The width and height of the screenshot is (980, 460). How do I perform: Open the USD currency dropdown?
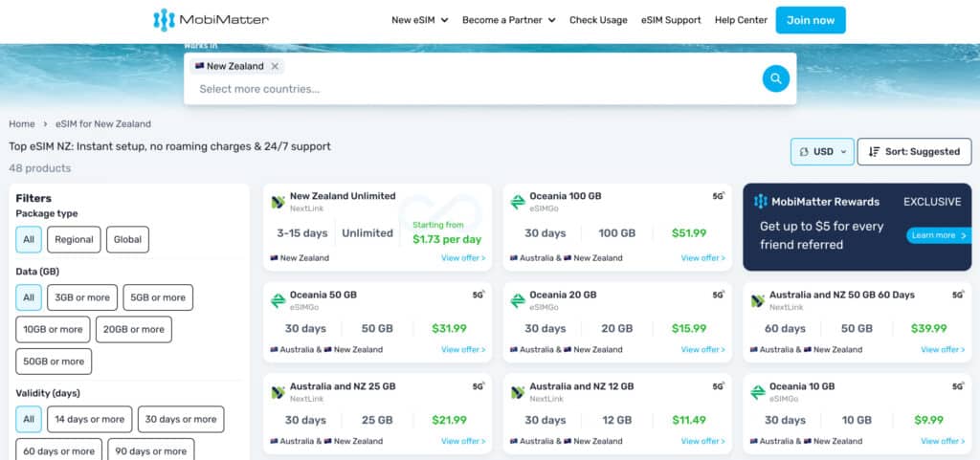click(x=822, y=152)
